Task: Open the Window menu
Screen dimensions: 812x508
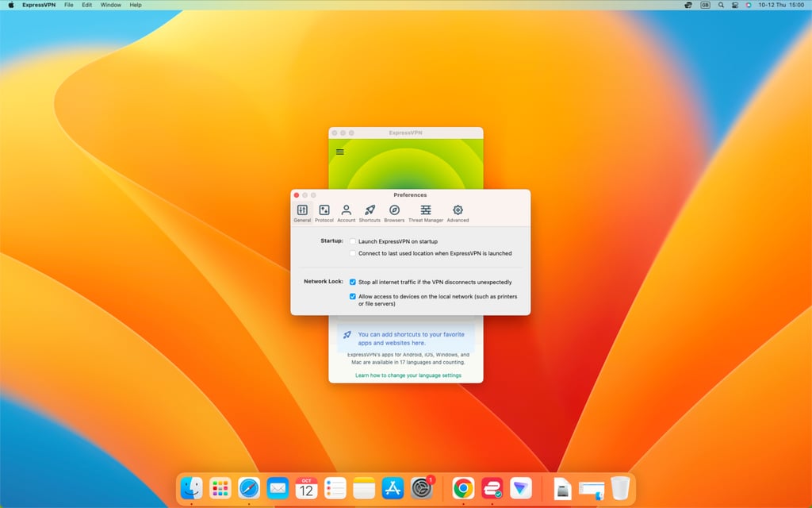Action: (111, 5)
